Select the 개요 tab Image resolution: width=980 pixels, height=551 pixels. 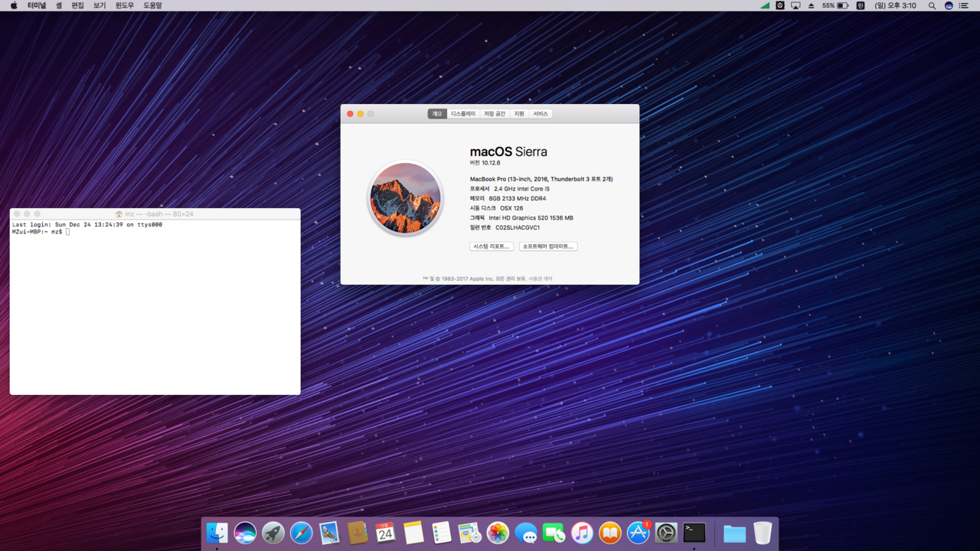click(x=437, y=114)
